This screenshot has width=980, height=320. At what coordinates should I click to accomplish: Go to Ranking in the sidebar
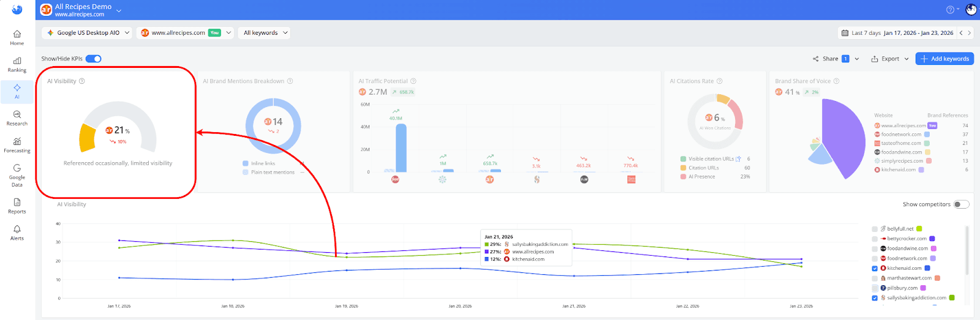tap(17, 65)
